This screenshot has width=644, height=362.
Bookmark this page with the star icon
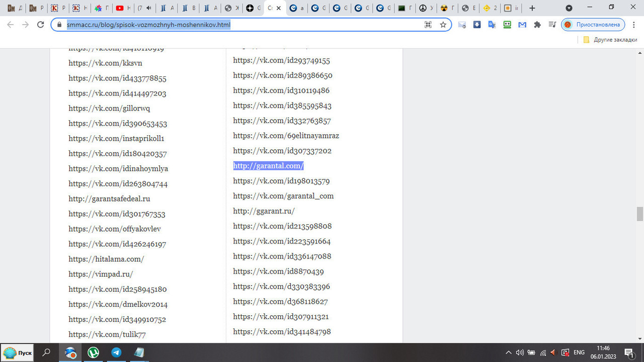click(443, 25)
